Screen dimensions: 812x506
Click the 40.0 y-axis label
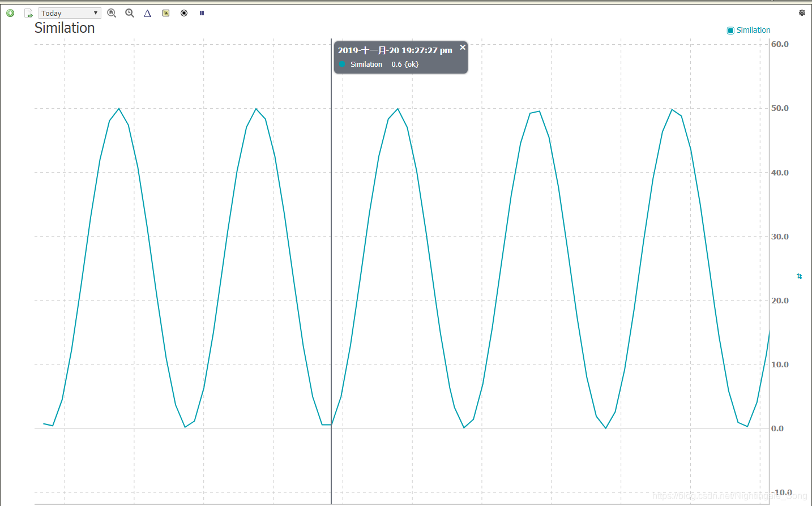click(780, 173)
